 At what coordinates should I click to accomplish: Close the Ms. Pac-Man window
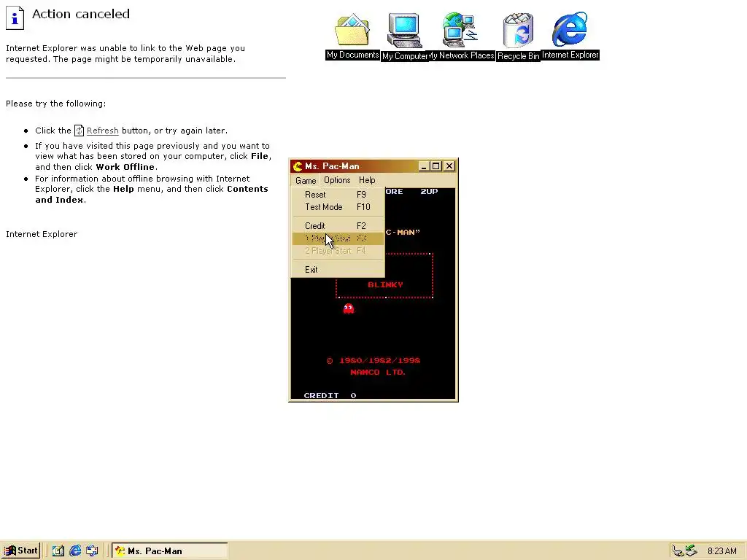click(x=449, y=166)
